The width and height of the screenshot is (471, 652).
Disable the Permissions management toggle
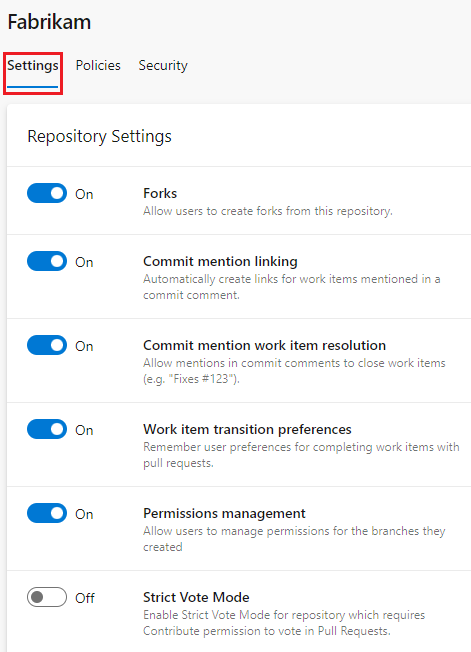tap(47, 513)
